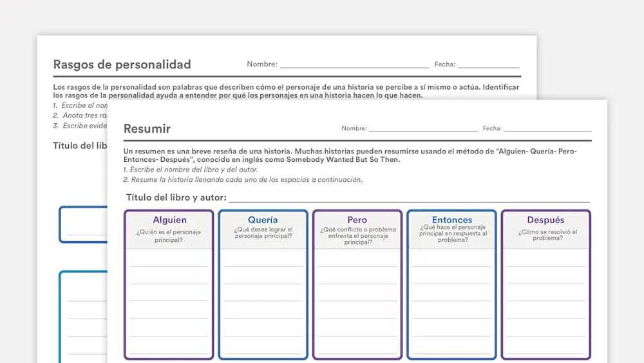This screenshot has width=644, height=363.
Task: Click the 'Título del libro y autor' line
Action: pos(410,201)
